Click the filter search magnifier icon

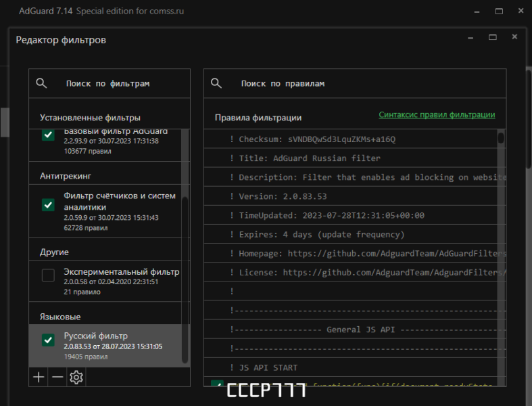click(41, 83)
